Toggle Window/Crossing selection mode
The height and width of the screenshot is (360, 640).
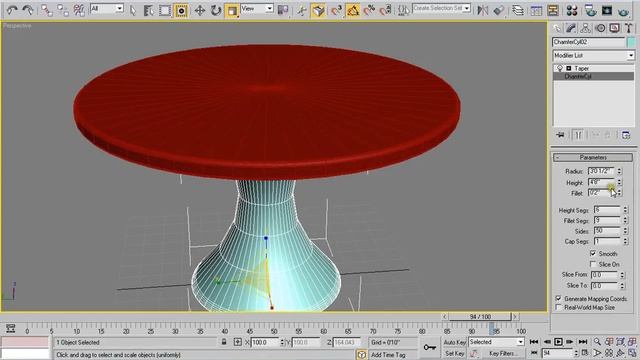[181, 10]
